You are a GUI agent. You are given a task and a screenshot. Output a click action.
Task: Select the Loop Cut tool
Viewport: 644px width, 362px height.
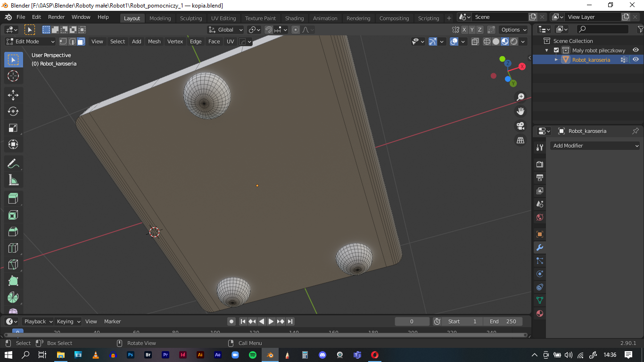[x=13, y=248]
